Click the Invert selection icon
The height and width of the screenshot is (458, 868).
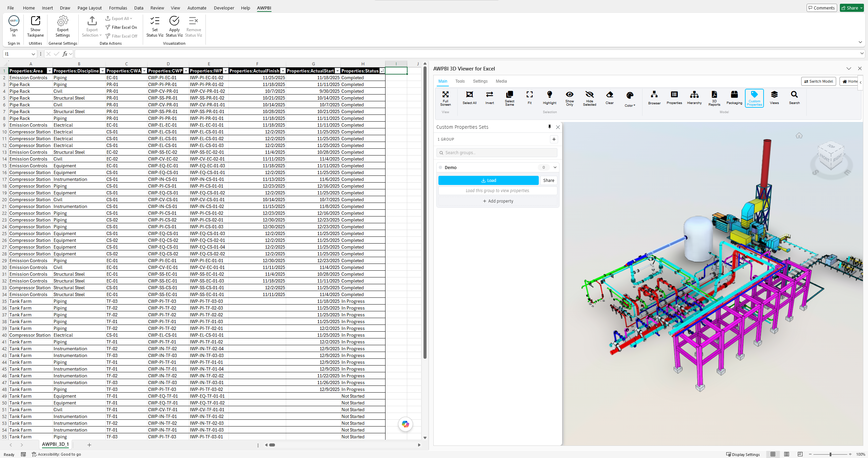(x=490, y=95)
